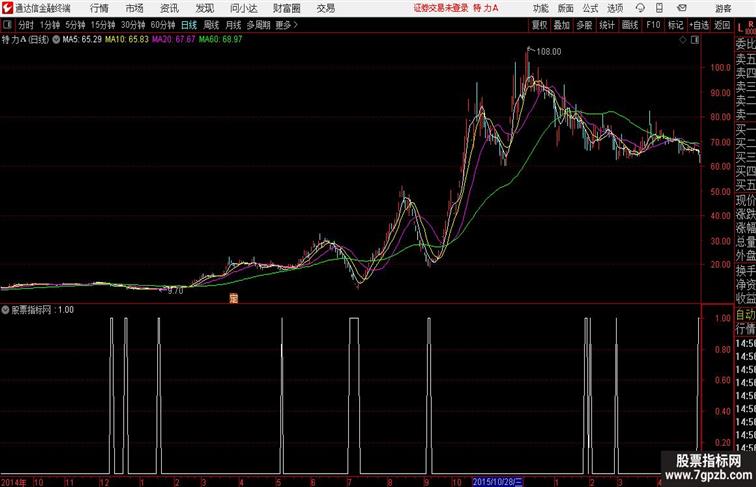Open the mail envelope icon

682,8
